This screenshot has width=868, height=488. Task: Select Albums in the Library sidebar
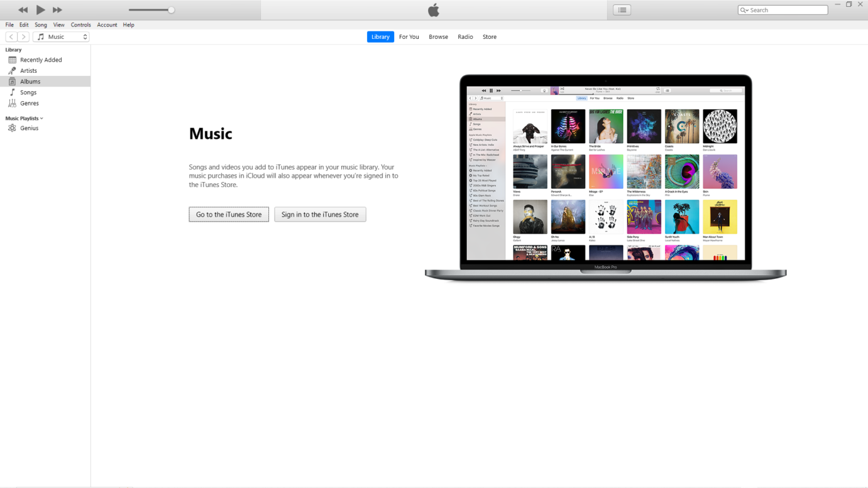[x=31, y=81]
